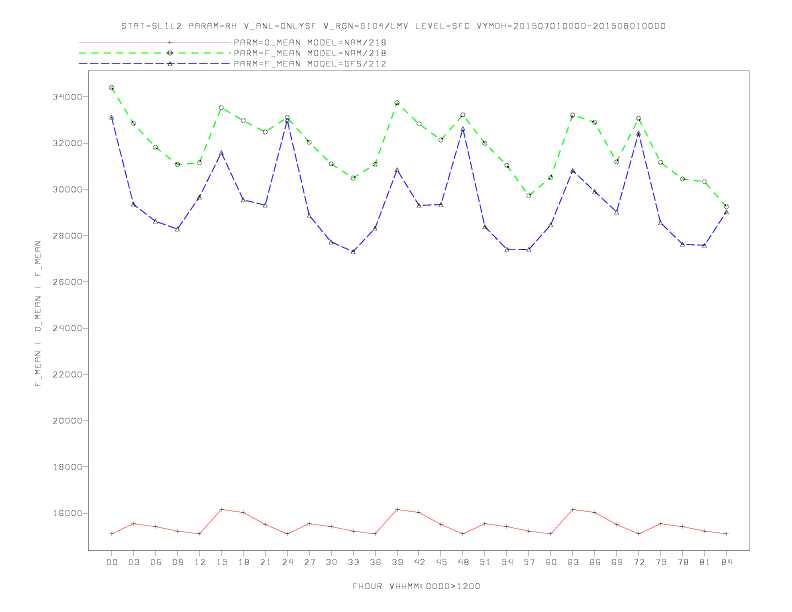The image size is (792, 612).
Task: Click y-axis tick value 20000
Action: pyautogui.click(x=67, y=421)
